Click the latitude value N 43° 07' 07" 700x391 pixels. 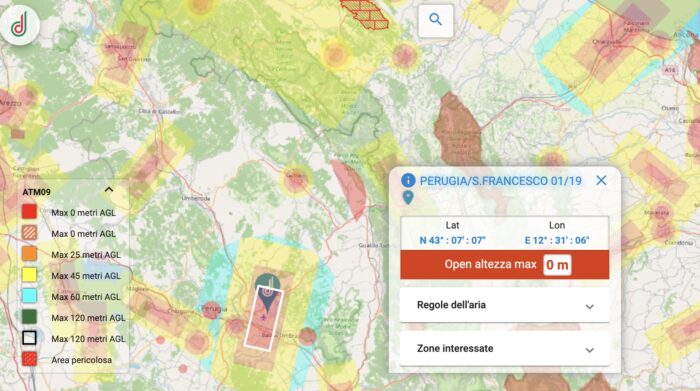pos(452,240)
